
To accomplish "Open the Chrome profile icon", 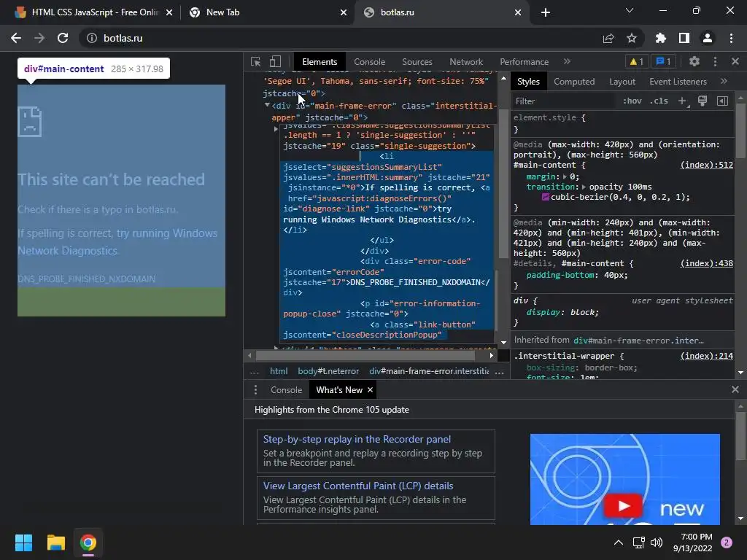I will pos(708,38).
